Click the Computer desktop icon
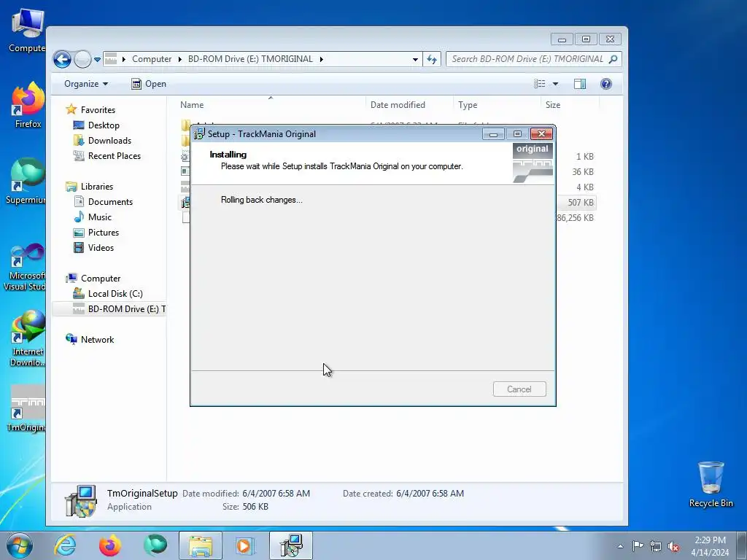Viewport: 747px width, 560px height. pos(28,31)
